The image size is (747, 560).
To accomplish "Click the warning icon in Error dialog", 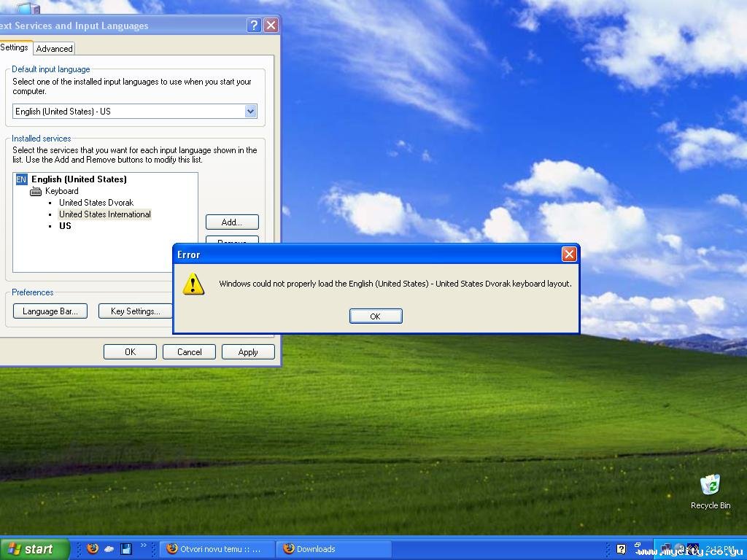I will [193, 284].
